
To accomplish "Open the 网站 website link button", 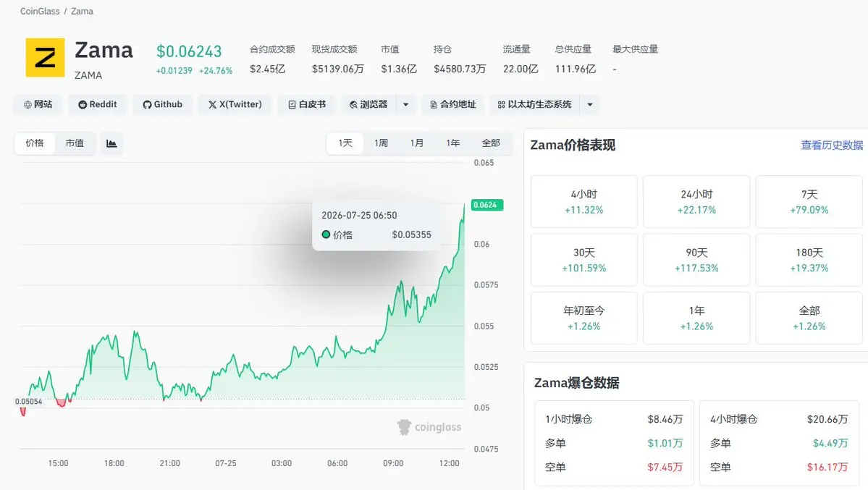I will (x=38, y=105).
